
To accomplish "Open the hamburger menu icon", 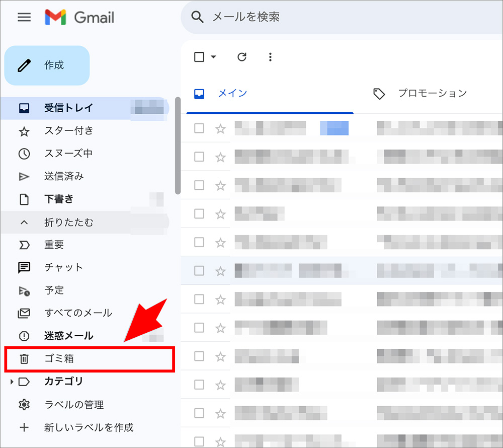I will click(24, 17).
